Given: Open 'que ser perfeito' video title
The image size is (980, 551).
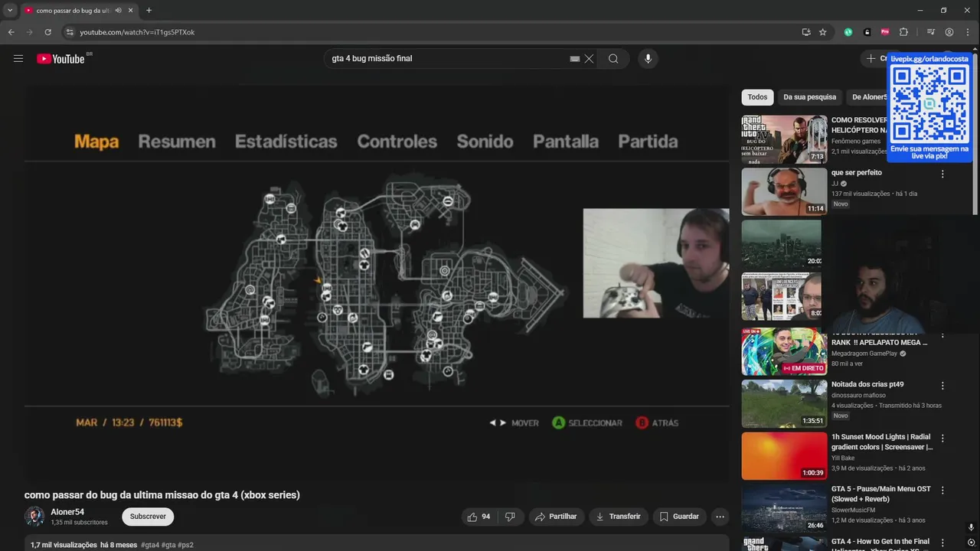Looking at the screenshot, I should (857, 173).
